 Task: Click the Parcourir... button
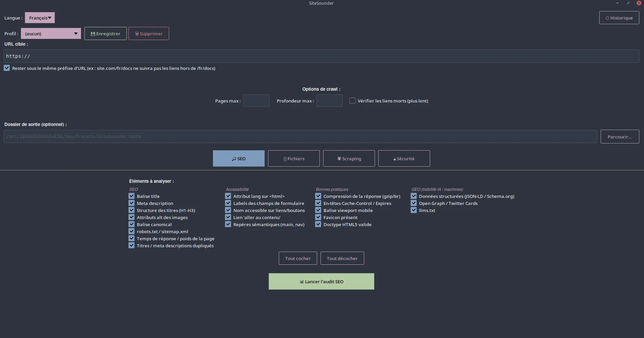pos(620,137)
